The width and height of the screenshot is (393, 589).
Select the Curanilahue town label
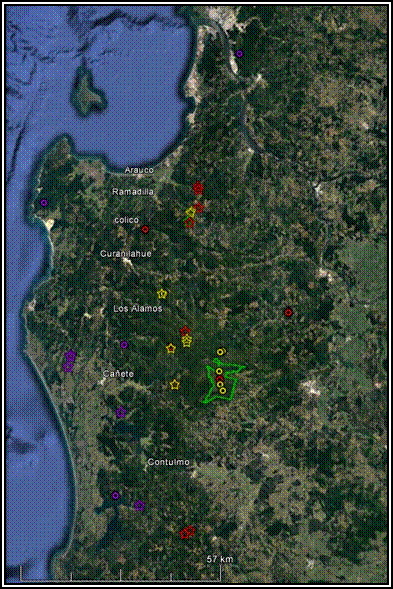point(125,254)
